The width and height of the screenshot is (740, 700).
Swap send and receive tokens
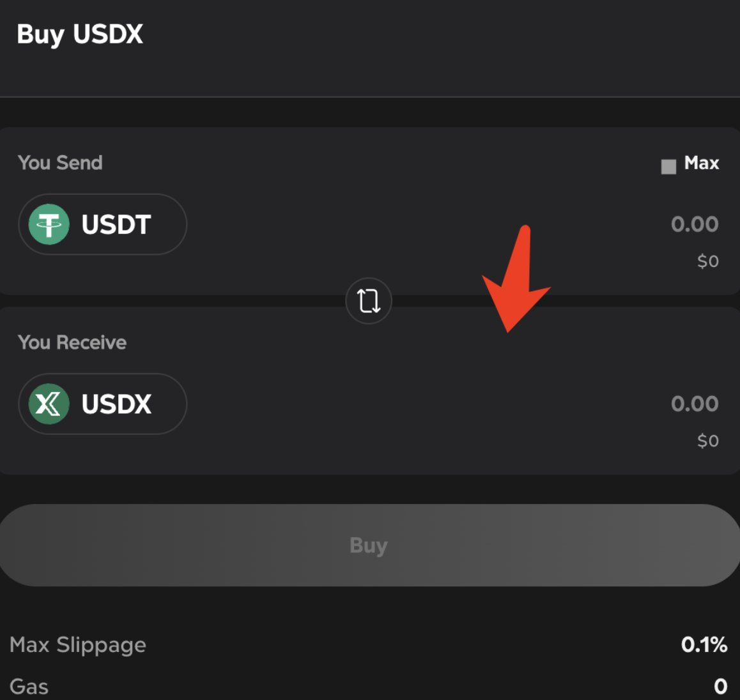pos(369,301)
